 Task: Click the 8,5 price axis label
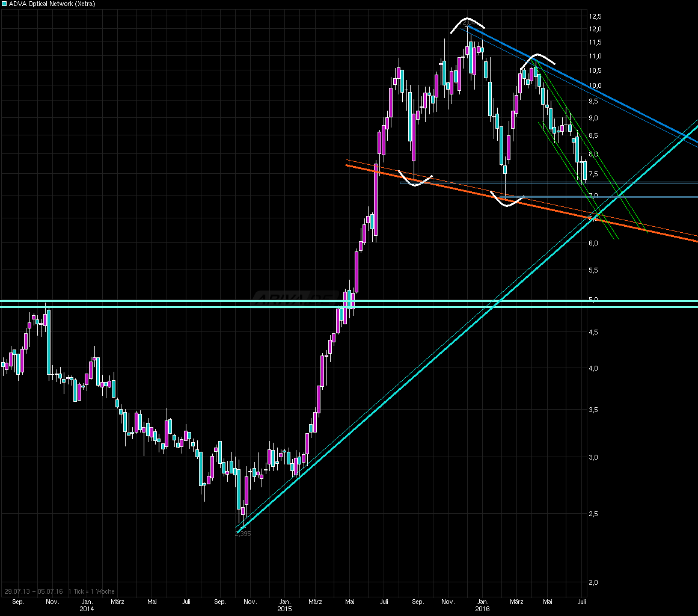593,135
